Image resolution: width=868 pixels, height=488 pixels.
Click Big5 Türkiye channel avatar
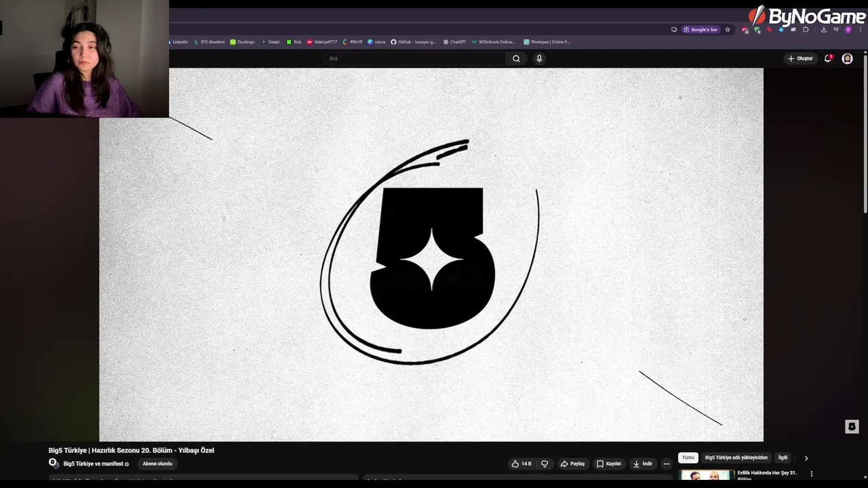tap(53, 463)
